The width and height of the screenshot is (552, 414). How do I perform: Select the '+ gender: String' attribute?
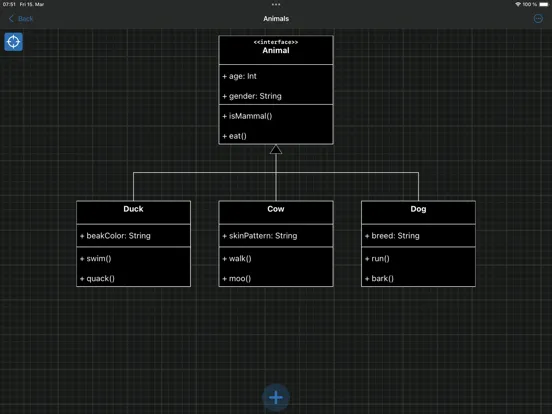click(x=252, y=96)
